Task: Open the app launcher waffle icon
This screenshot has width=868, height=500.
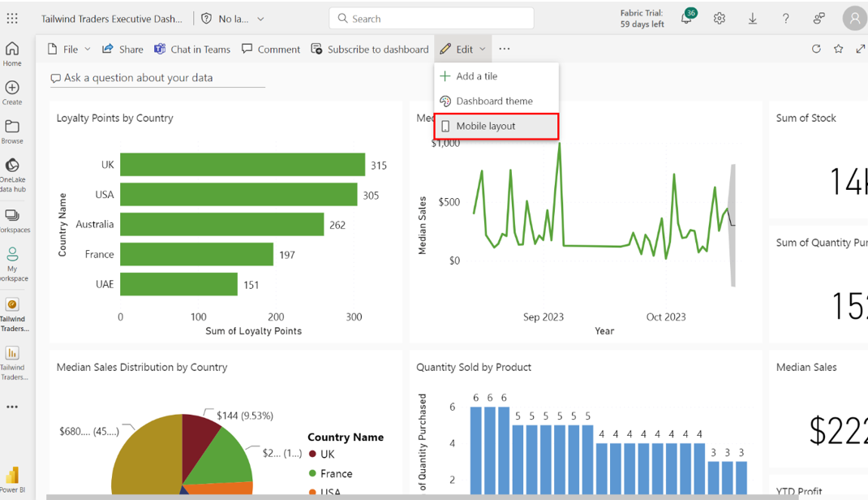Action: point(12,18)
